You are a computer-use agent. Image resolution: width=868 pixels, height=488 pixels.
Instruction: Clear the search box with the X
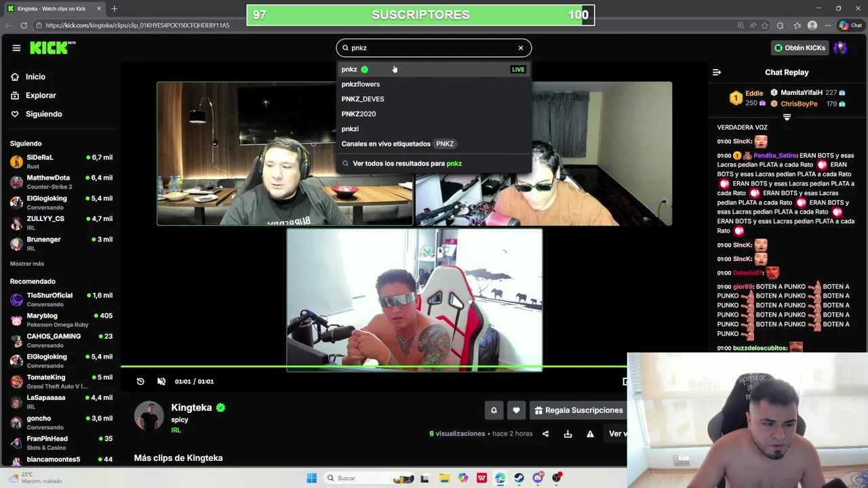click(521, 47)
